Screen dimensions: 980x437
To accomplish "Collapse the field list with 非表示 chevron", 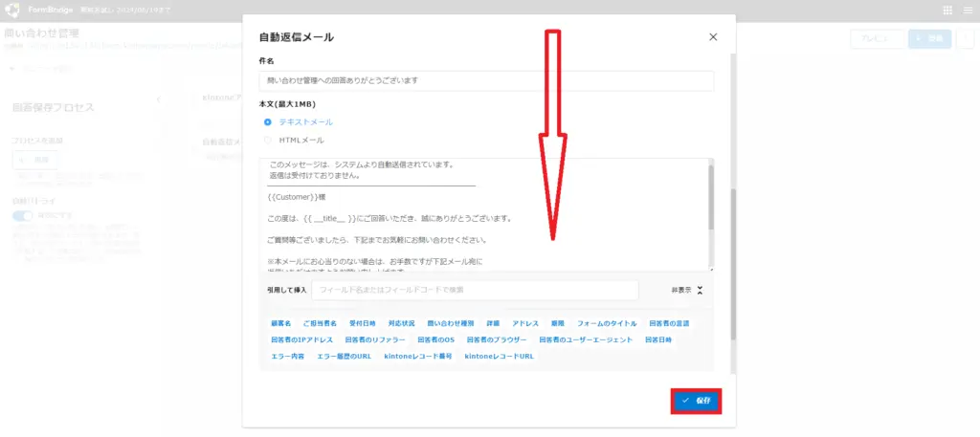I will (x=700, y=290).
